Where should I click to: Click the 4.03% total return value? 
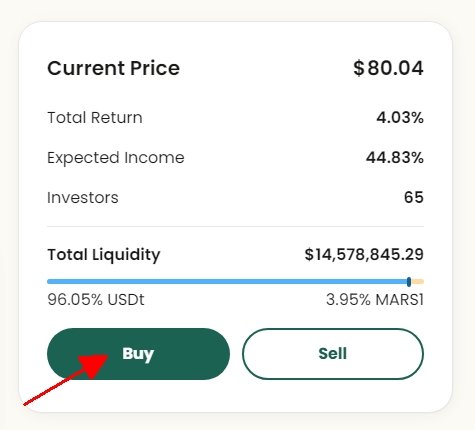pos(400,118)
